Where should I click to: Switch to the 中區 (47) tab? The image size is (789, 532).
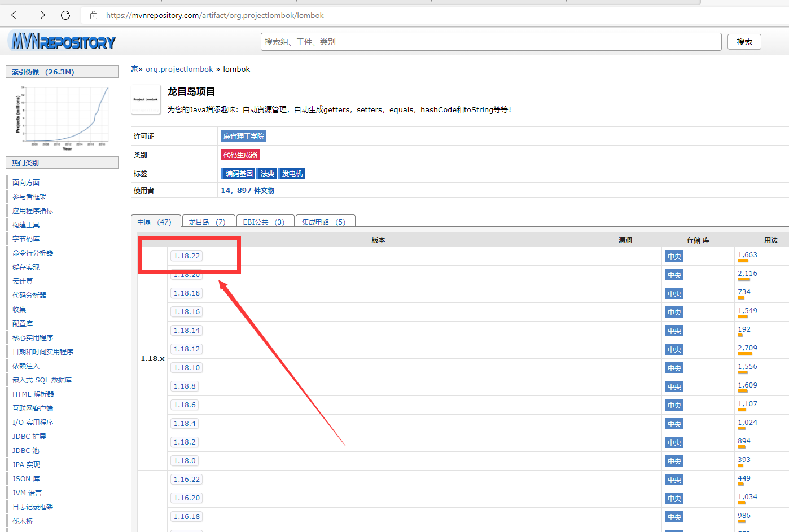pyautogui.click(x=155, y=221)
